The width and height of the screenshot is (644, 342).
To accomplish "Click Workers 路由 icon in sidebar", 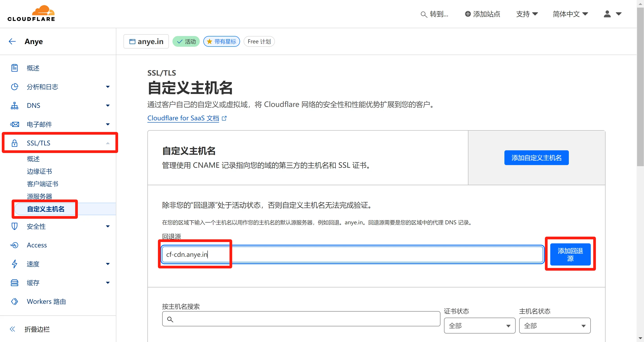I will [15, 302].
